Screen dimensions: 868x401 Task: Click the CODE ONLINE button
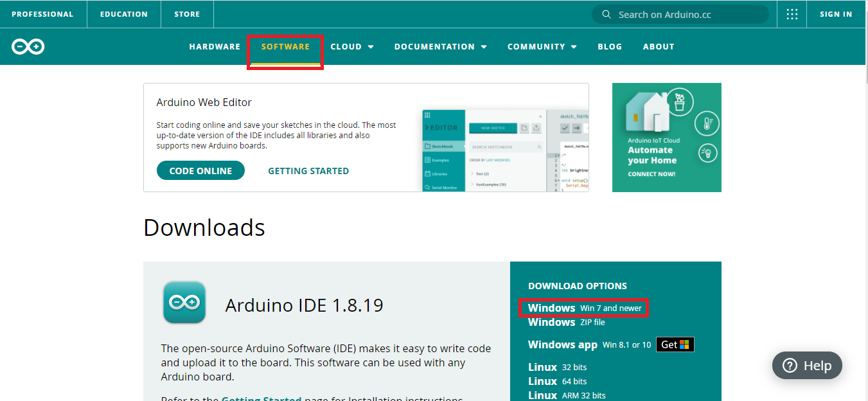200,170
